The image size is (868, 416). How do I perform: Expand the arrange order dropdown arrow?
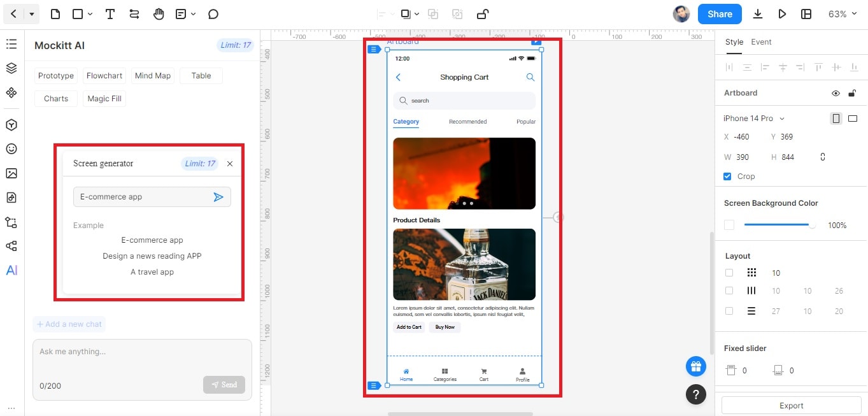(417, 14)
